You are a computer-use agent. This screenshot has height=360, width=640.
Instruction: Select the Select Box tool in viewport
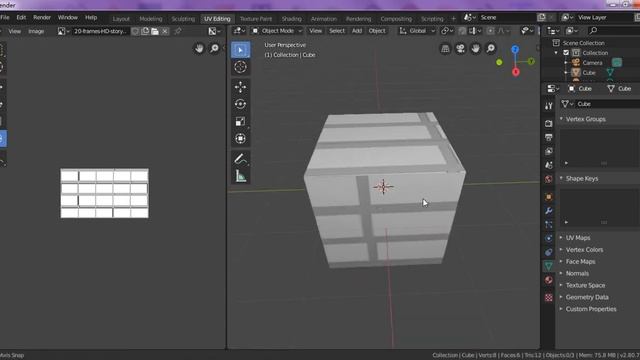tap(240, 50)
